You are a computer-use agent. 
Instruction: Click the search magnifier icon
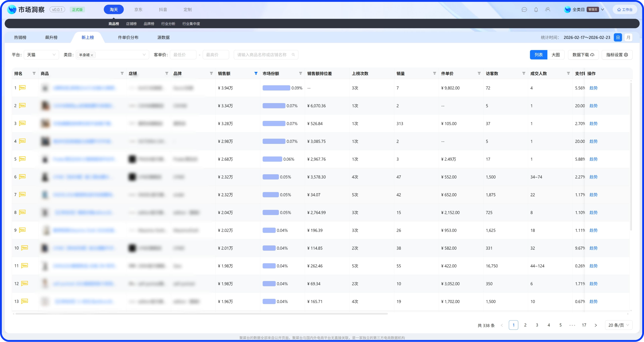coord(293,55)
